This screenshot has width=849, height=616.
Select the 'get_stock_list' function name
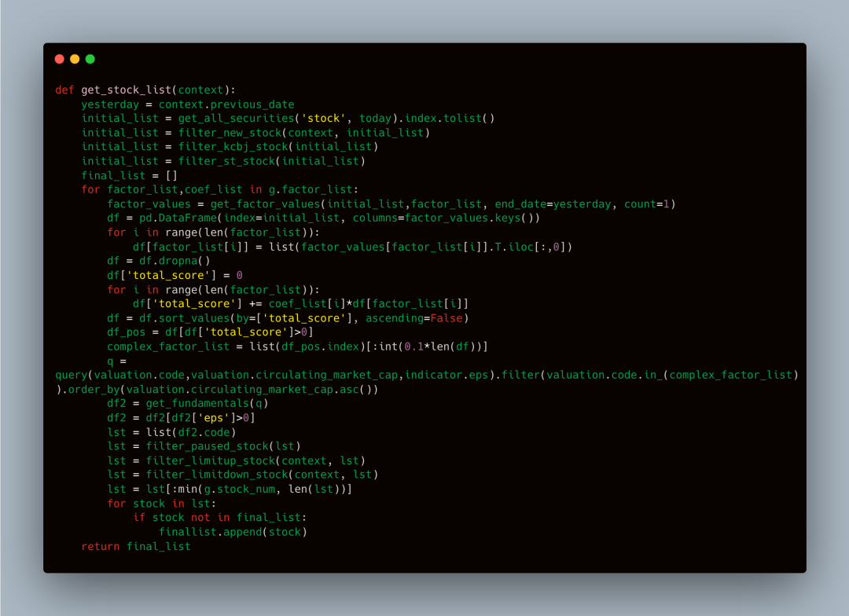[126, 90]
